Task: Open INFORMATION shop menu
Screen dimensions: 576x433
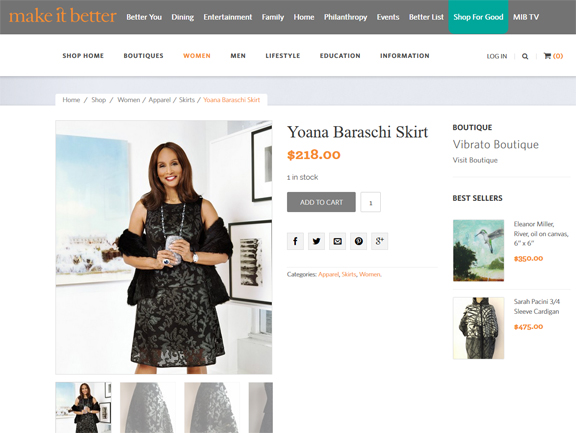Action: [x=405, y=56]
